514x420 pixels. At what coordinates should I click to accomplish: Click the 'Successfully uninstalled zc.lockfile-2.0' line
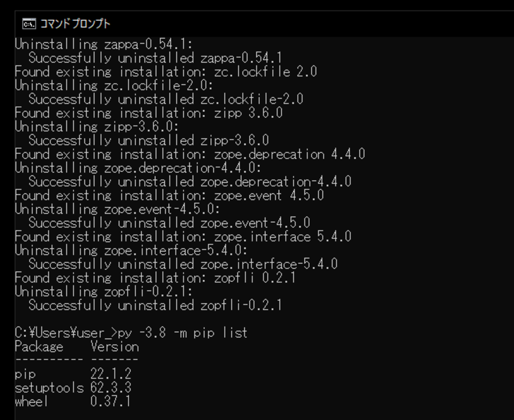click(166, 99)
